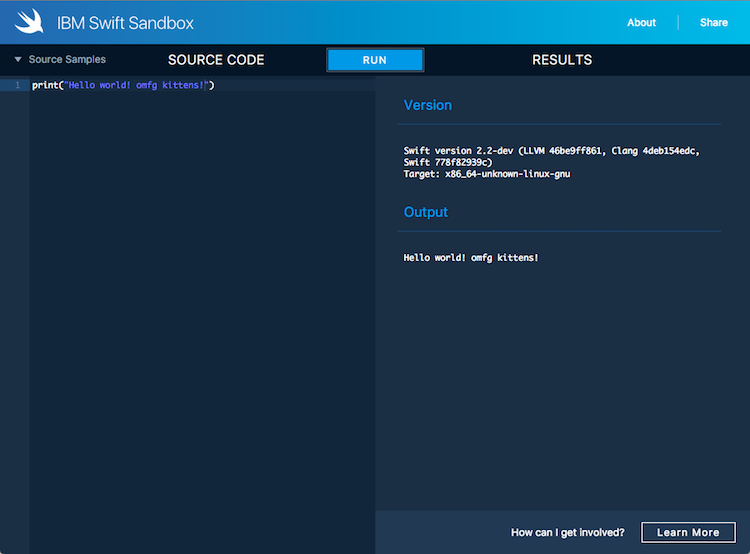Click the IBM Swift Sandbox title
Screen dimensions: 750x554
[125, 23]
